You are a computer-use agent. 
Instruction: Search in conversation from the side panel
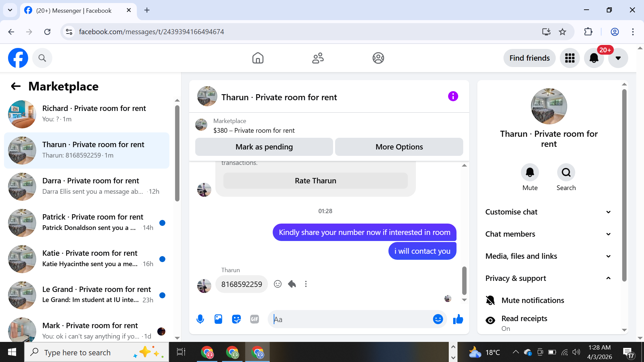[566, 172]
